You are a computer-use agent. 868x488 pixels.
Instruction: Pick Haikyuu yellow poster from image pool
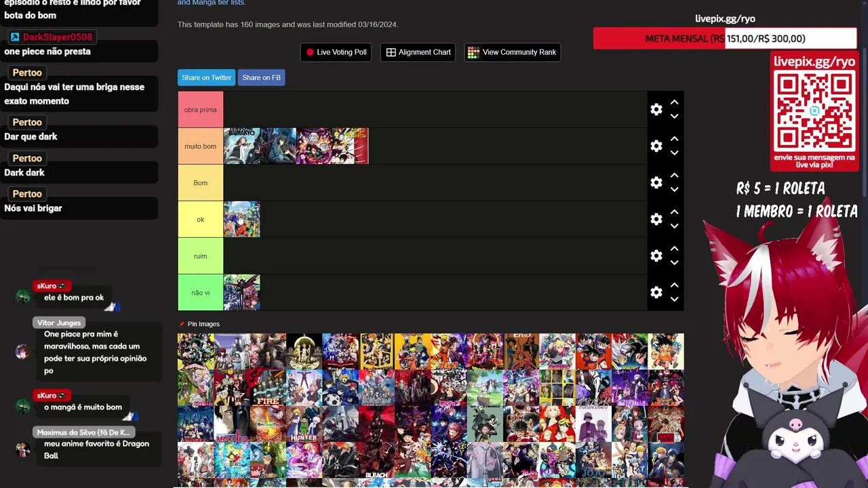pyautogui.click(x=376, y=351)
